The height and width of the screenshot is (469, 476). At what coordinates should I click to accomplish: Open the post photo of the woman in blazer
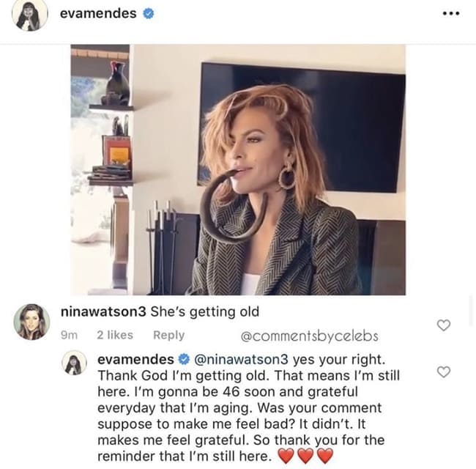[x=238, y=170]
